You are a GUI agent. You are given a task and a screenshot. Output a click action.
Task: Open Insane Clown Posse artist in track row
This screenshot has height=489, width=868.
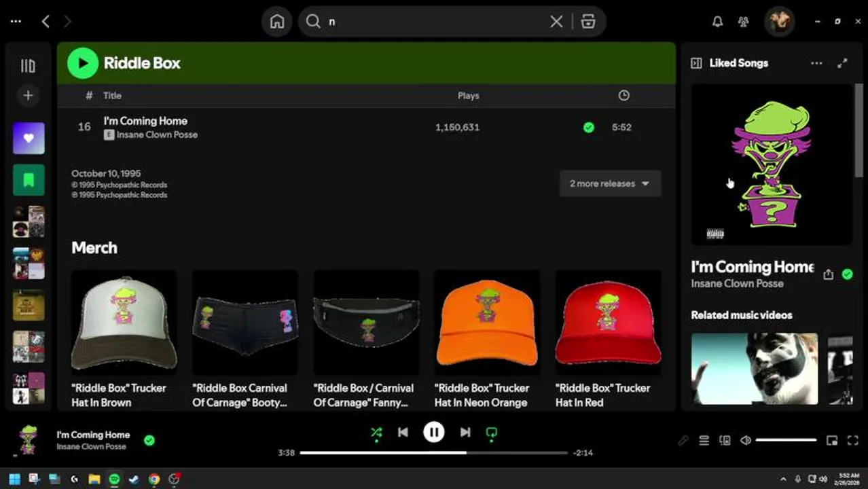156,135
